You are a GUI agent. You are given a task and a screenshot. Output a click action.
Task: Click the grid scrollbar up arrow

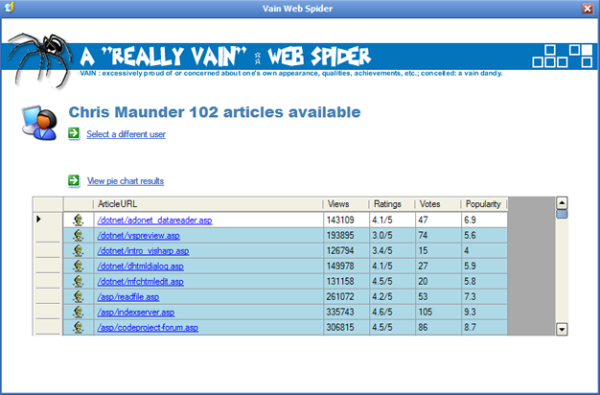(562, 203)
